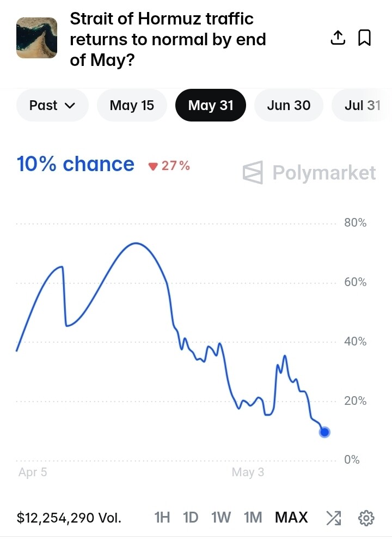Click the market title heading
Viewport: 392px width, 546px height.
pos(168,39)
